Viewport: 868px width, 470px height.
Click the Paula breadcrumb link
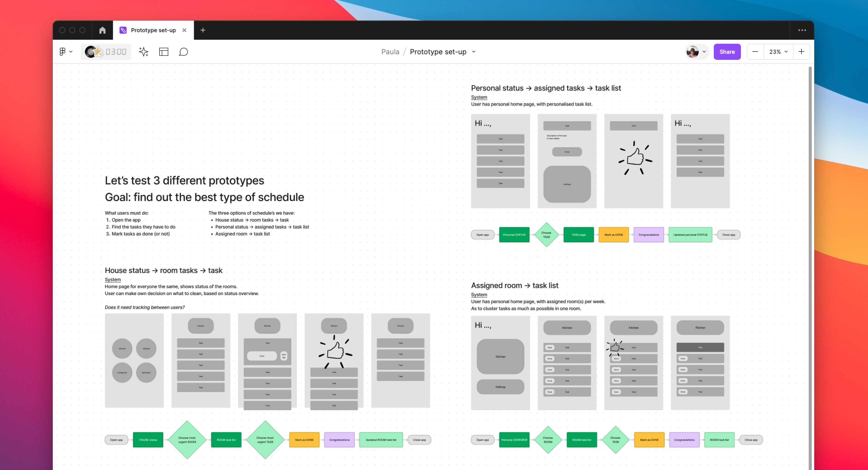coord(390,52)
